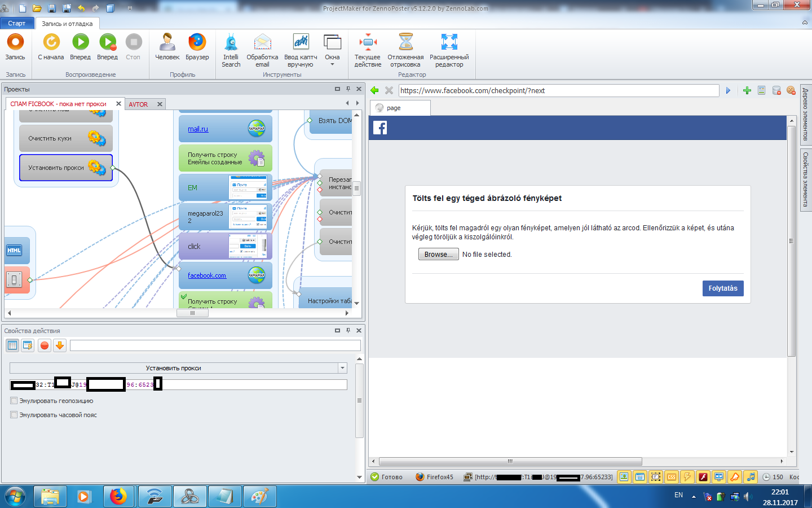The width and height of the screenshot is (812, 508).
Task: Create new project from quick access toolbar
Action: [23, 8]
